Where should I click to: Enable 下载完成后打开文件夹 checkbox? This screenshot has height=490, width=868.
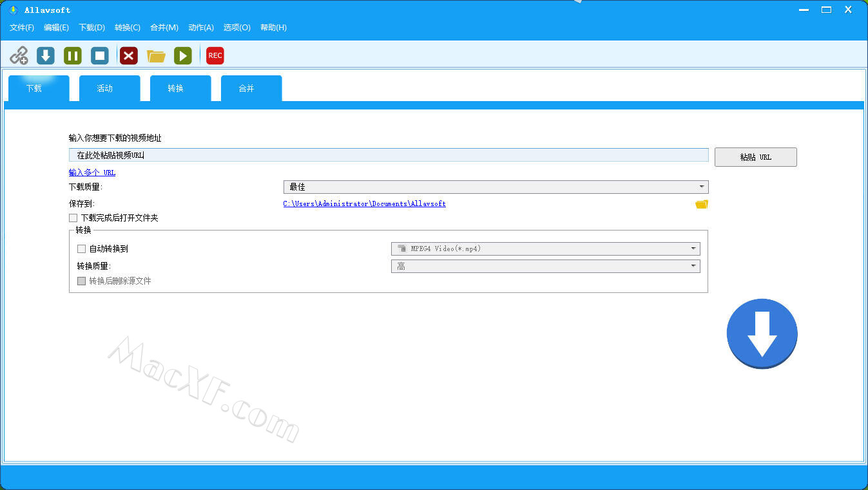click(x=73, y=218)
